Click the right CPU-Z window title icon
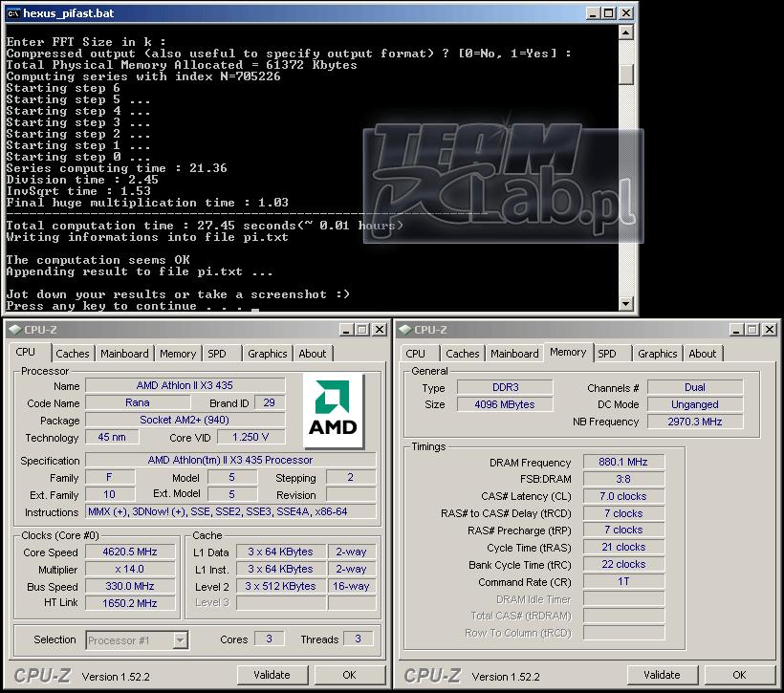The height and width of the screenshot is (693, 784). pos(405,330)
